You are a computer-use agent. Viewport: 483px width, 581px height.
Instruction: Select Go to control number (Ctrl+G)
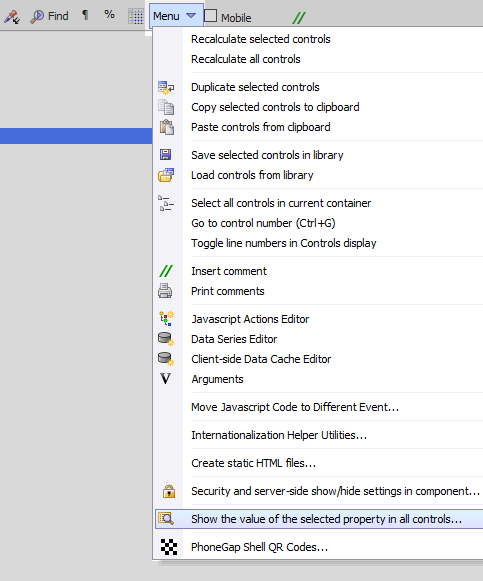[263, 223]
